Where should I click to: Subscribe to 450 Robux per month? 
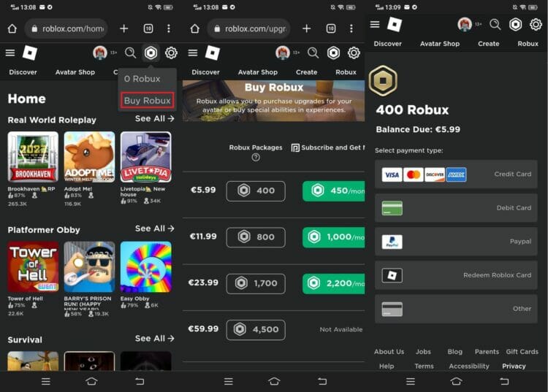pos(333,191)
